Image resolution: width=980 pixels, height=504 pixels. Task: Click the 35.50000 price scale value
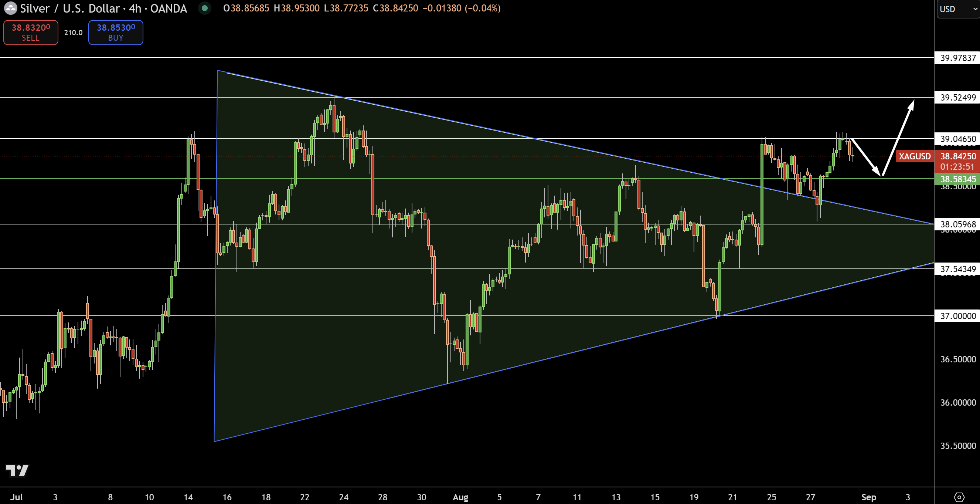957,446
